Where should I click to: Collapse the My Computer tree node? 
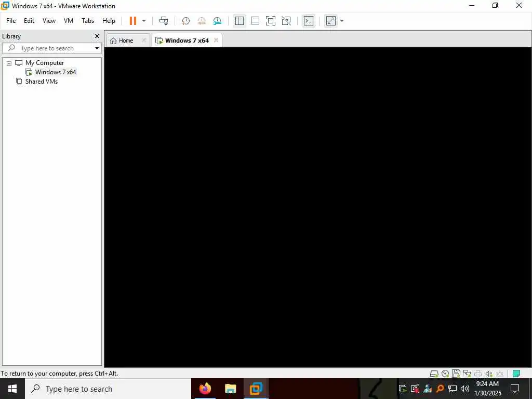9,63
